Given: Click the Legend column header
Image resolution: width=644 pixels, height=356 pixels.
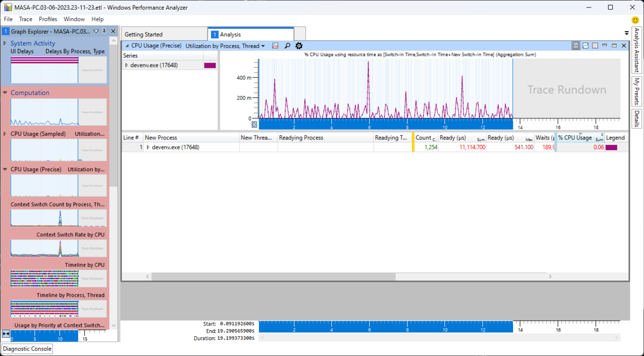Looking at the screenshot, I should click(x=616, y=138).
